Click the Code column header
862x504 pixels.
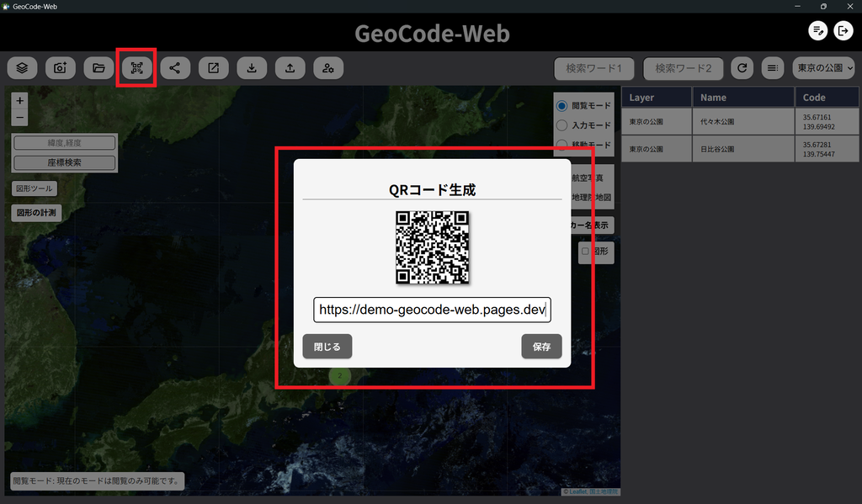[827, 98]
